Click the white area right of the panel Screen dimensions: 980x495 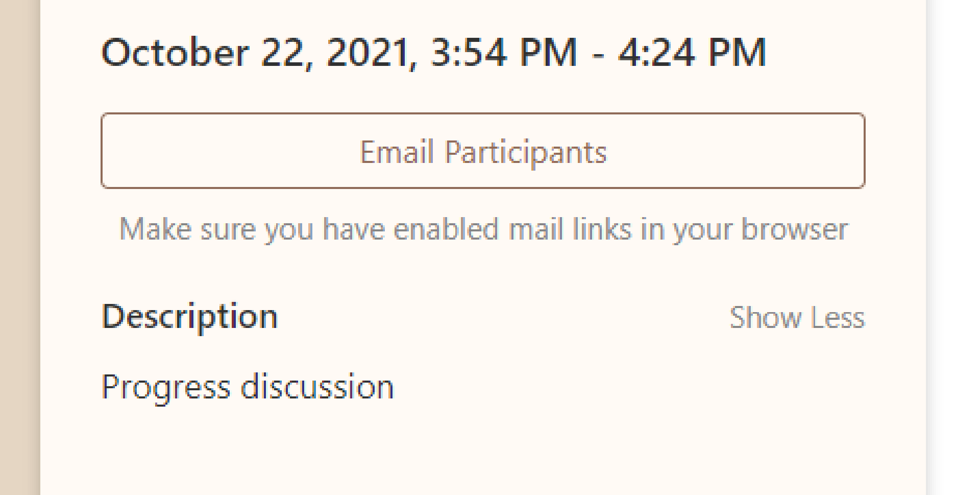pyautogui.click(x=953, y=247)
